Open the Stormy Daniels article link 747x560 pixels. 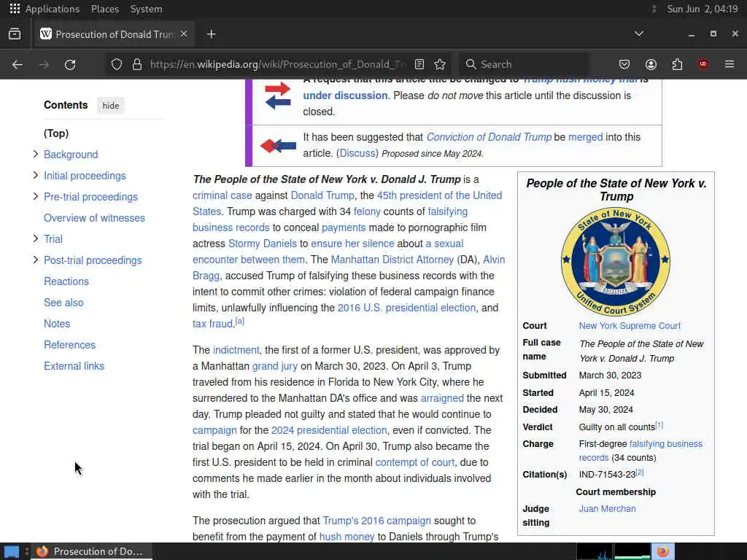click(x=263, y=244)
